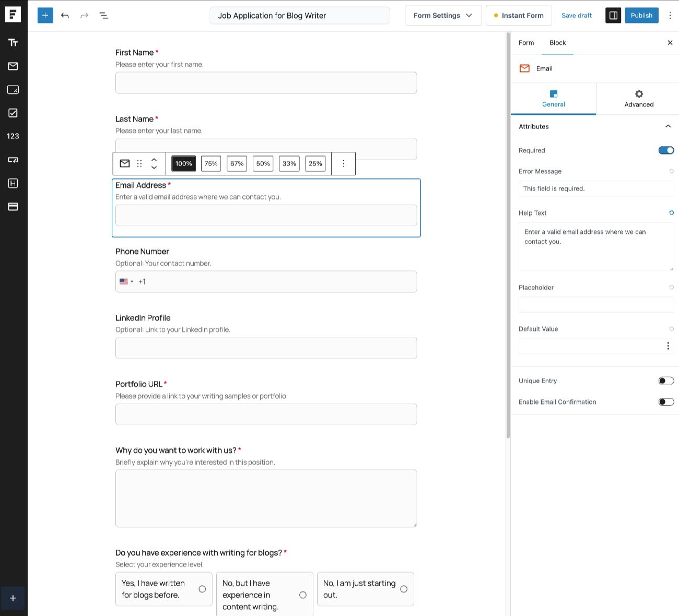Screen dimensions: 679x616
Task: Open the Form Settings dropdown
Action: point(443,15)
